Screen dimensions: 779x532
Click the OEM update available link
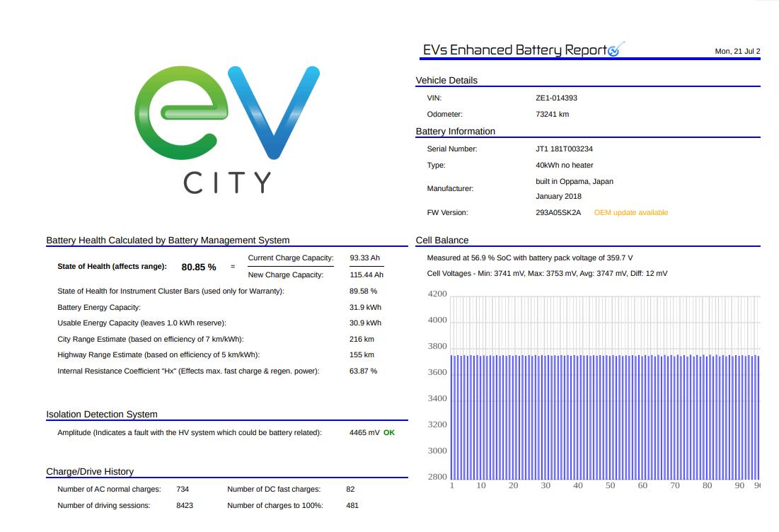coord(630,212)
